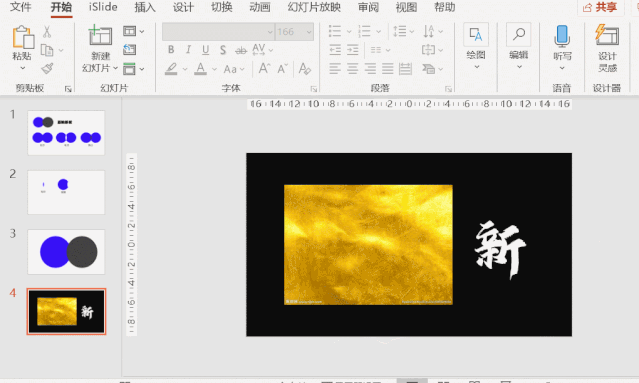Click the Paste clipboard icon
Screen dimensions: 639x383
point(22,37)
